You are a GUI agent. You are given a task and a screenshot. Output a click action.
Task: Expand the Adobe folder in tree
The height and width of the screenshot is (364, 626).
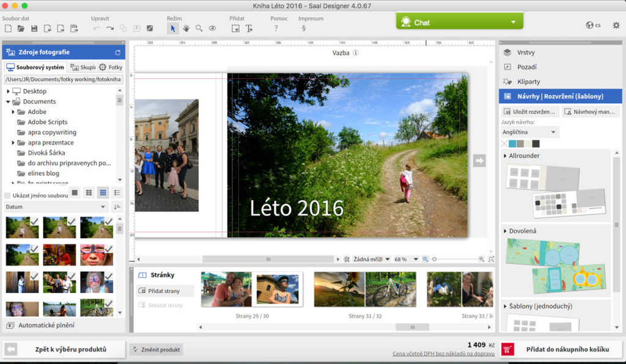pyautogui.click(x=13, y=112)
